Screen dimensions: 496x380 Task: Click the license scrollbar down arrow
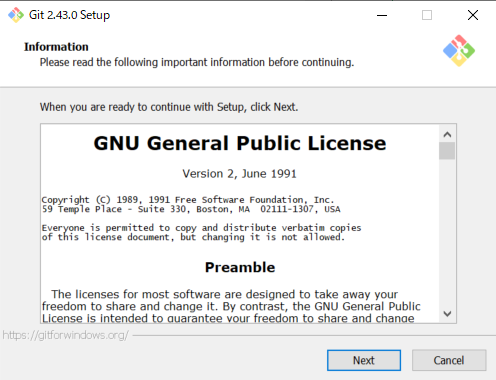(447, 314)
